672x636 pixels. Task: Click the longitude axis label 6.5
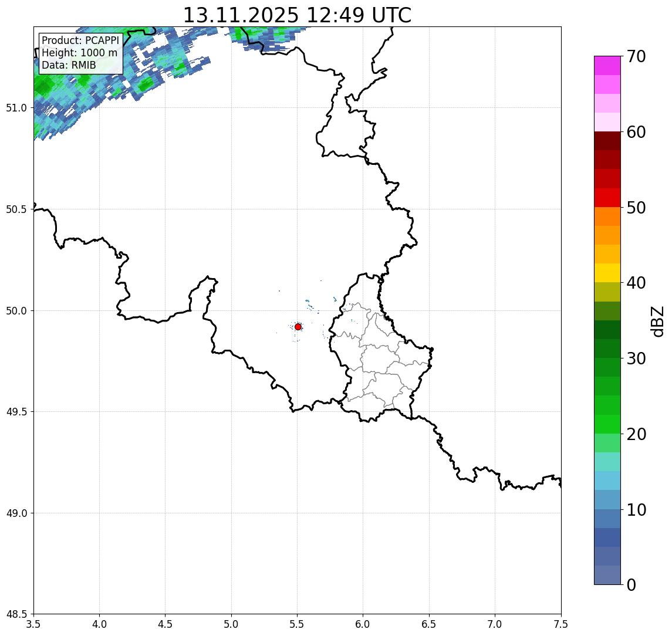pyautogui.click(x=429, y=624)
